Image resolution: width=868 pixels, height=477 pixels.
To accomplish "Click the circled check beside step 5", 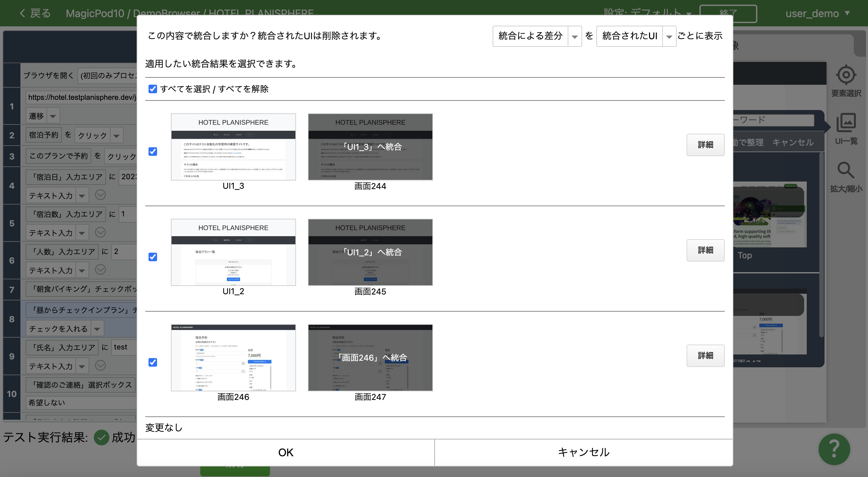I will [x=100, y=232].
